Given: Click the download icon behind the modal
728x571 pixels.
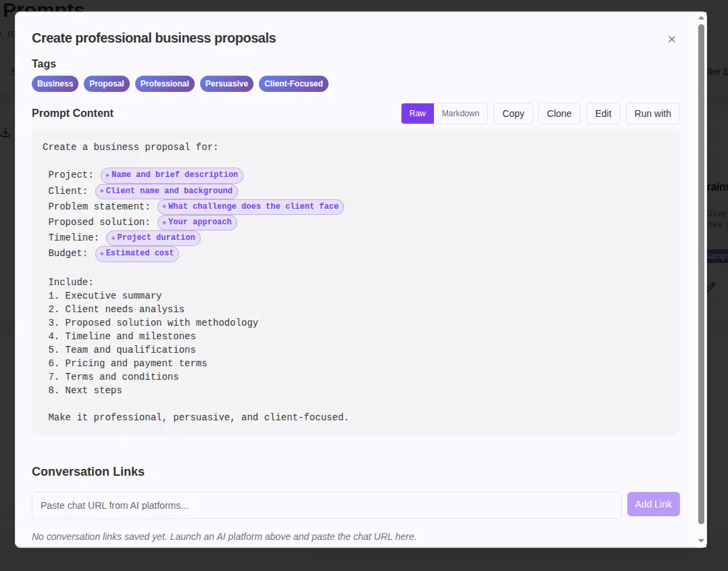Looking at the screenshot, I should pyautogui.click(x=5, y=132).
